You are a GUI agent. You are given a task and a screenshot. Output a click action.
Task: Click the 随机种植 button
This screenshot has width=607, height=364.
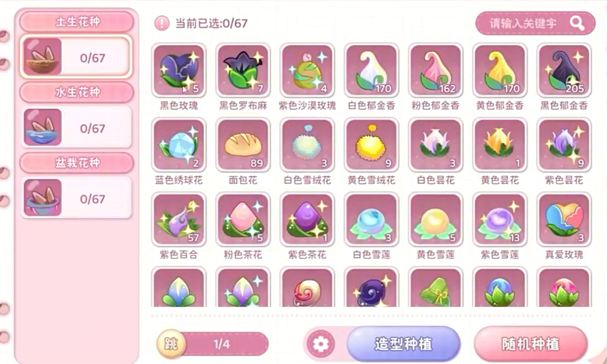tap(531, 344)
